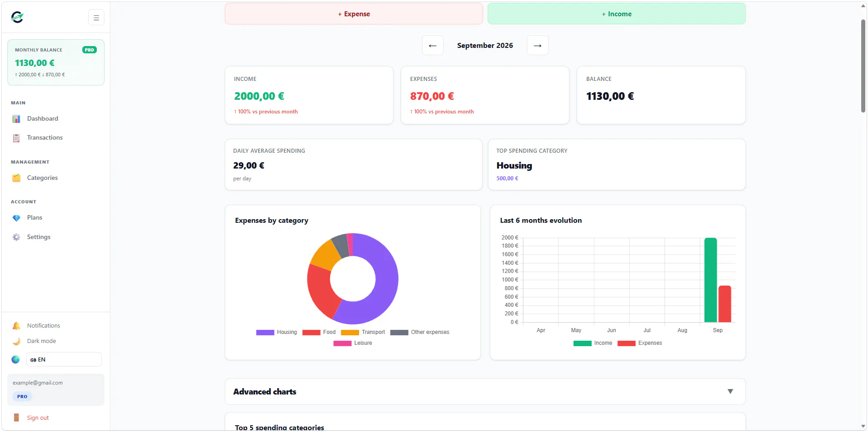The width and height of the screenshot is (868, 432).
Task: Click the app logo in sidebar
Action: (x=17, y=17)
